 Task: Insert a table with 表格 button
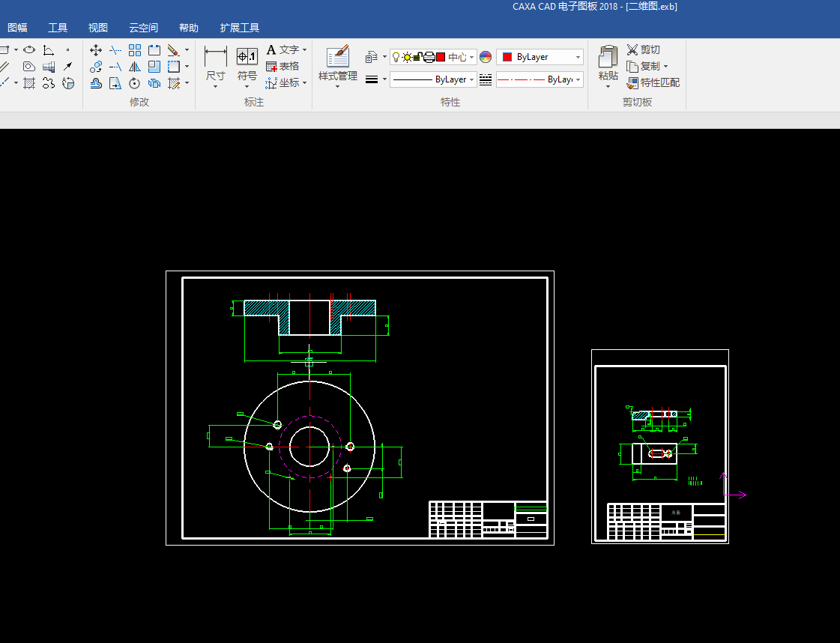click(x=282, y=67)
